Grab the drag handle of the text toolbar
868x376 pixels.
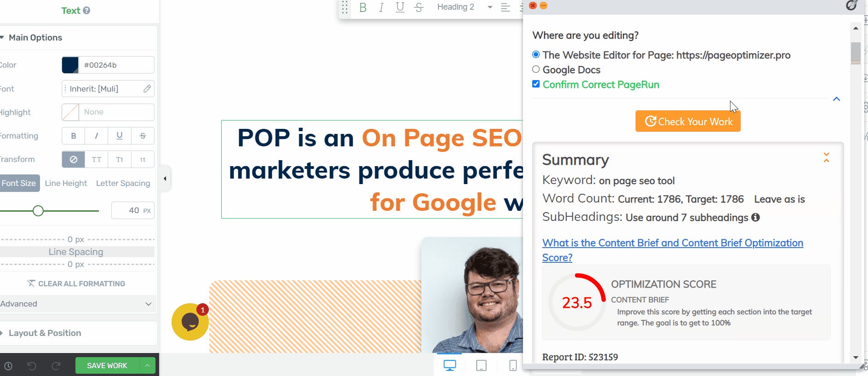(x=345, y=7)
